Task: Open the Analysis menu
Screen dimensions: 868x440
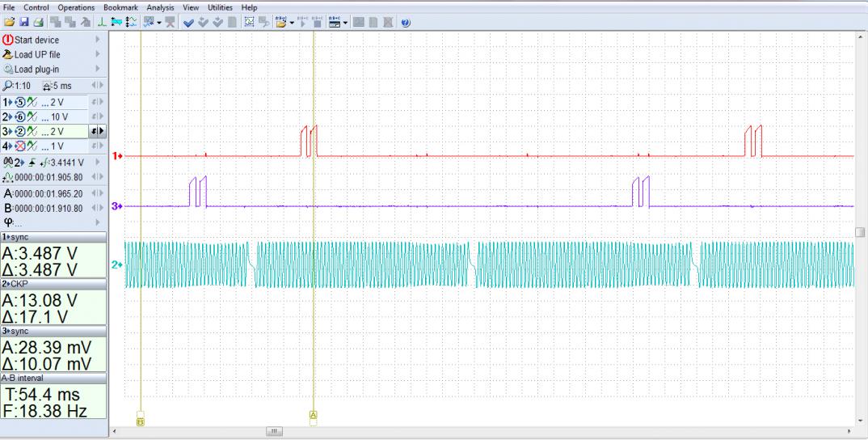Action: click(160, 7)
